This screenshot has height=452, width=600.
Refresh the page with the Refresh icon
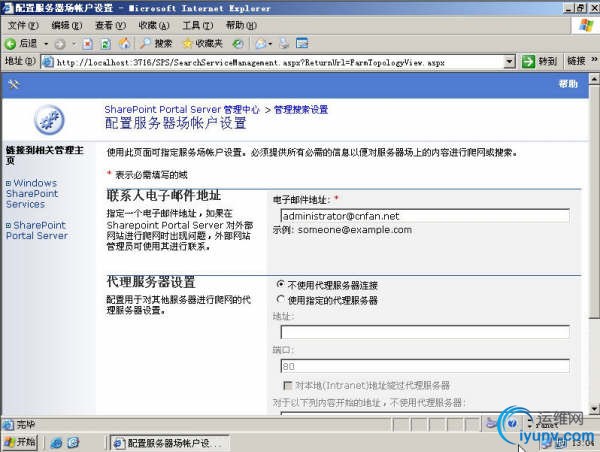pyautogui.click(x=106, y=44)
